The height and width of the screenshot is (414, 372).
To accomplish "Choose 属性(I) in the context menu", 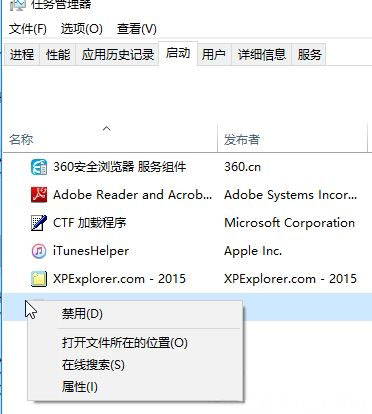I will pyautogui.click(x=135, y=387).
